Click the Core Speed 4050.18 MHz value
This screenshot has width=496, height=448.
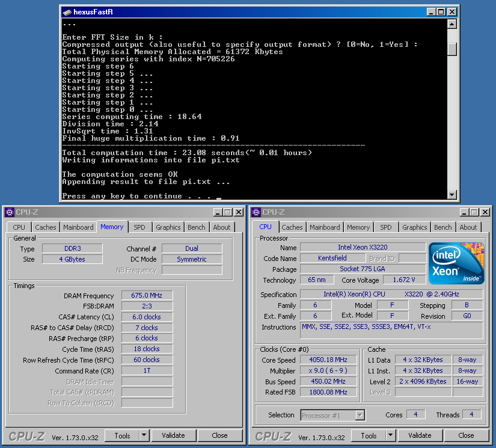coord(328,360)
